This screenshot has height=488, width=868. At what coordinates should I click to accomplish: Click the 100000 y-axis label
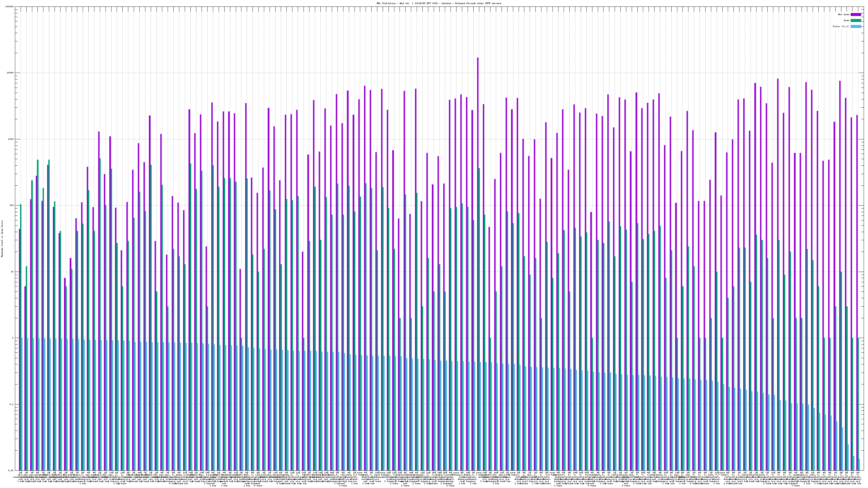tap(10, 7)
